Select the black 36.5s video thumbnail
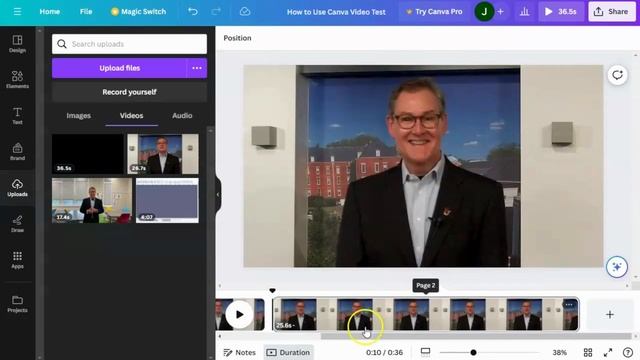 coord(88,154)
